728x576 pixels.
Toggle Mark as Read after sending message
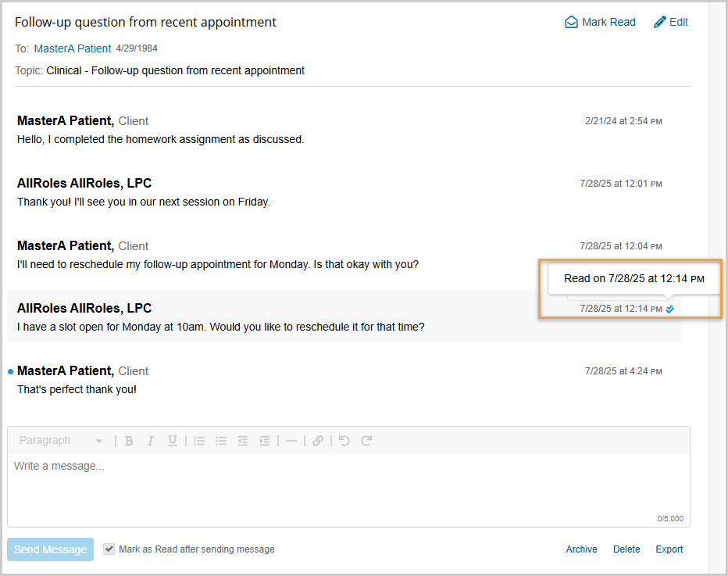pos(109,549)
